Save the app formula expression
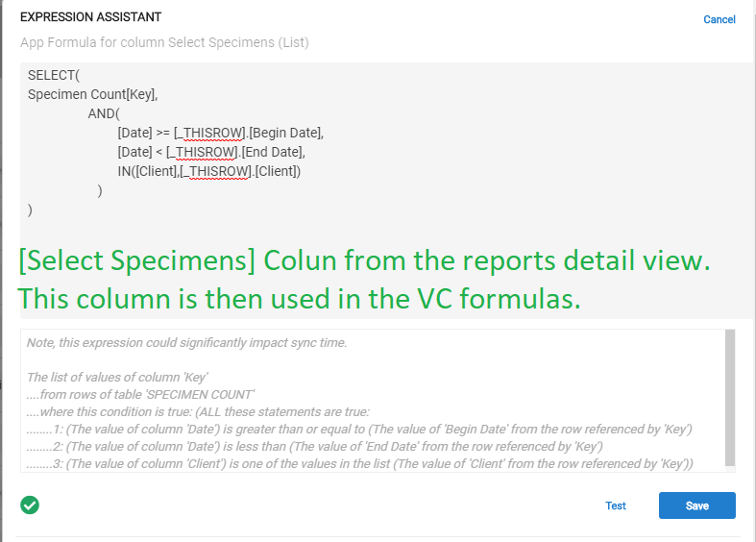The width and height of the screenshot is (756, 542). point(696,505)
